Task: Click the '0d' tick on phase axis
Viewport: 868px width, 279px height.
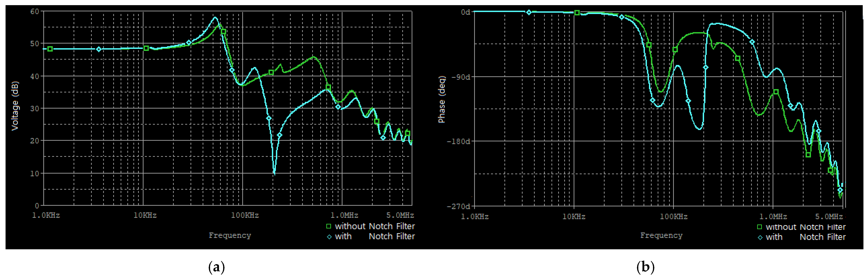Action: click(465, 12)
